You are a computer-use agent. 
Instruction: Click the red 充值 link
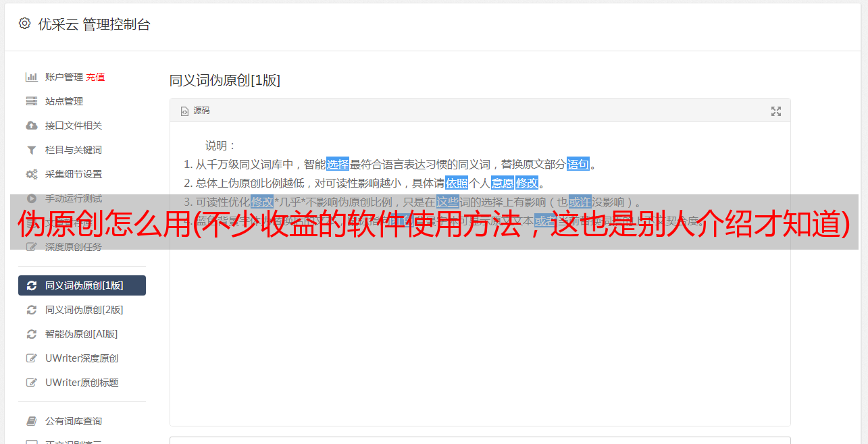point(95,77)
